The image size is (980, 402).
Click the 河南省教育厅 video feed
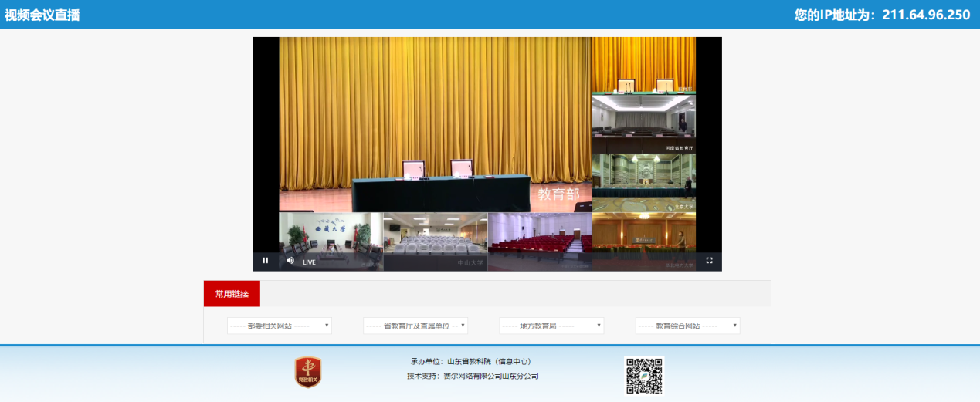pyautogui.click(x=643, y=123)
